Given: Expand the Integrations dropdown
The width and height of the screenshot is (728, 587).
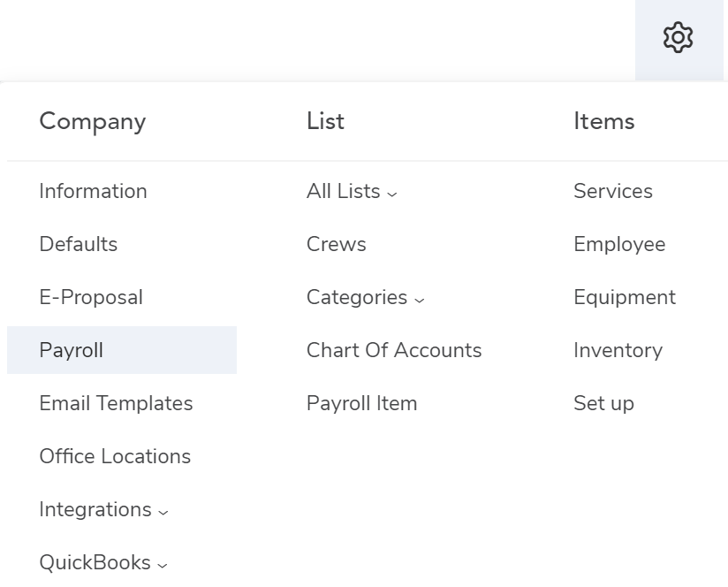Looking at the screenshot, I should point(103,510).
